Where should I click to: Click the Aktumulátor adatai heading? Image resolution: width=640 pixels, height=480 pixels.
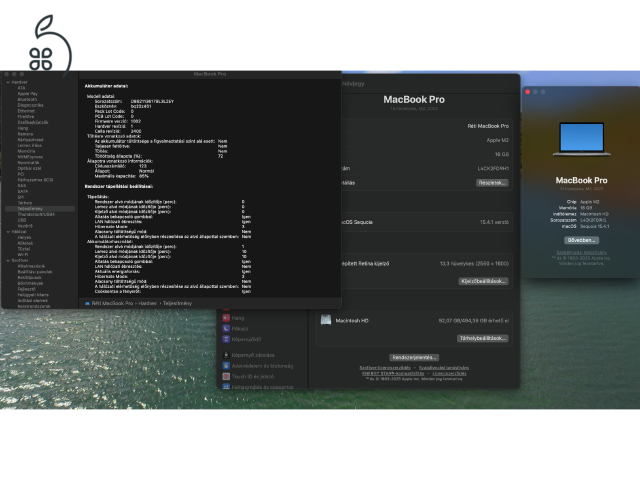[x=106, y=86]
